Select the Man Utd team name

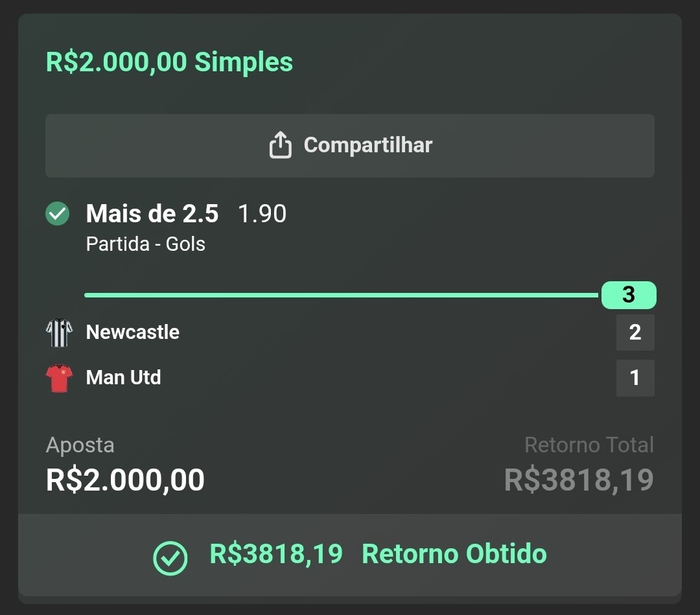pos(123,378)
